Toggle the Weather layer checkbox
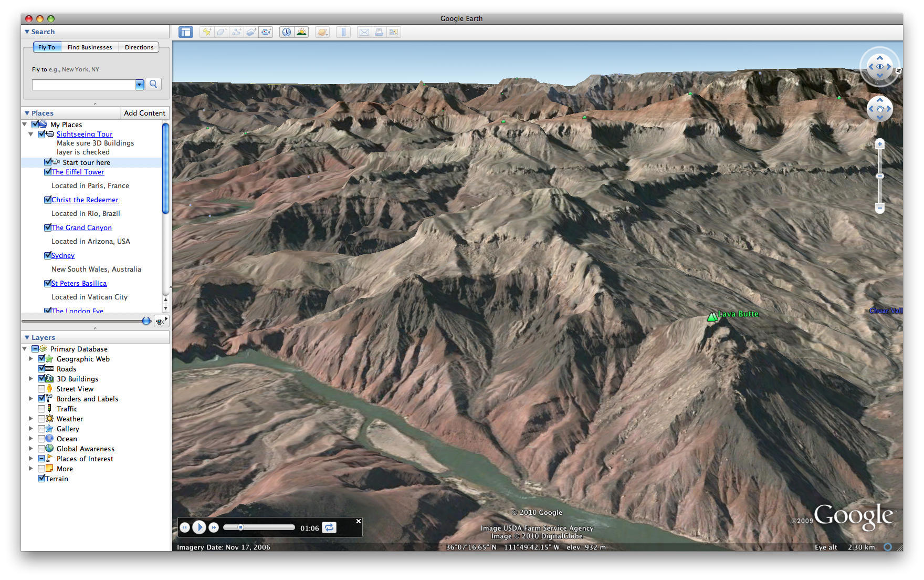Image resolution: width=924 pixels, height=580 pixels. (41, 419)
